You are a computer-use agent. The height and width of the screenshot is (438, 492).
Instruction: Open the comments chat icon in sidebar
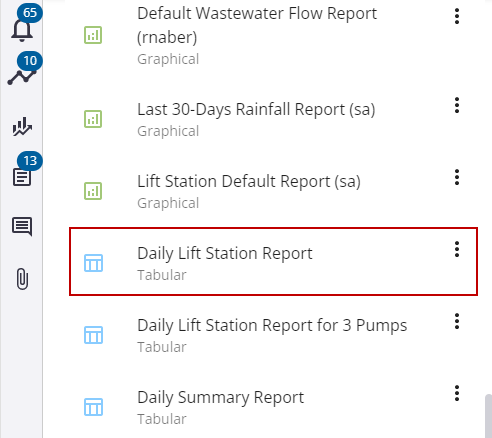[22, 227]
